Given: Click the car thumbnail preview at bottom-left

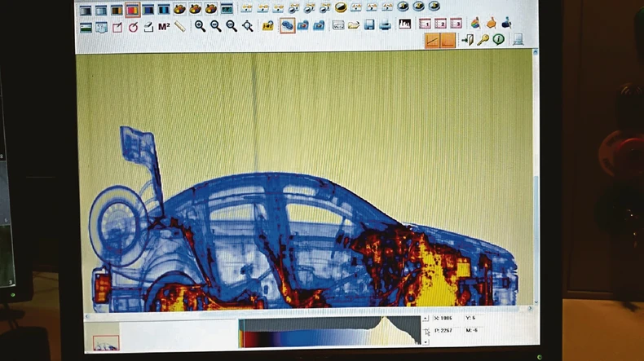Looking at the screenshot, I should pos(105,343).
